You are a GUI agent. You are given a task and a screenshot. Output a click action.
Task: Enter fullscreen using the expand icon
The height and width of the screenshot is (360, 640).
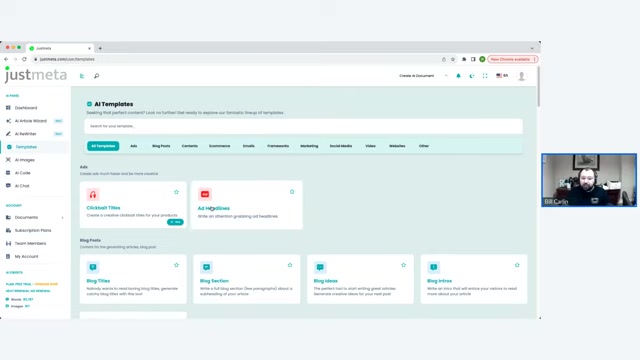pos(485,76)
